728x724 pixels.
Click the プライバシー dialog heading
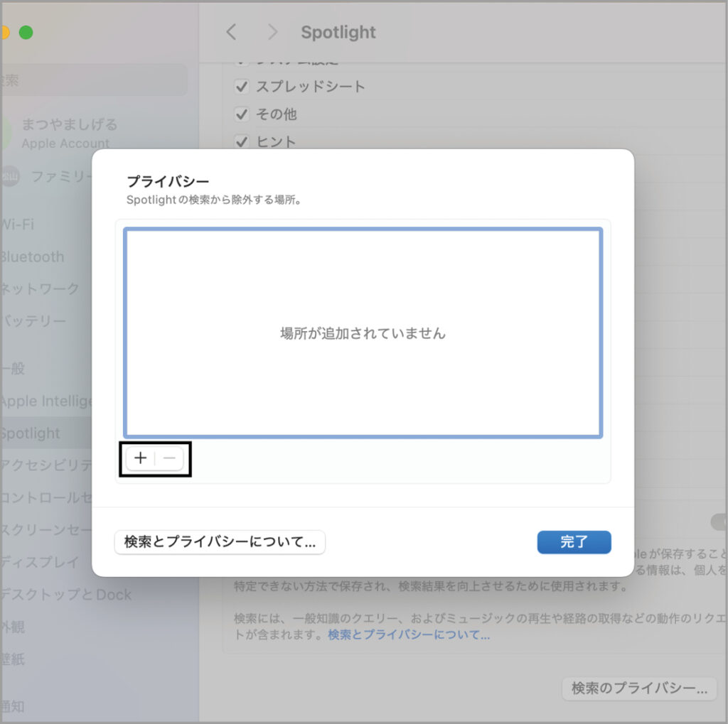[168, 181]
